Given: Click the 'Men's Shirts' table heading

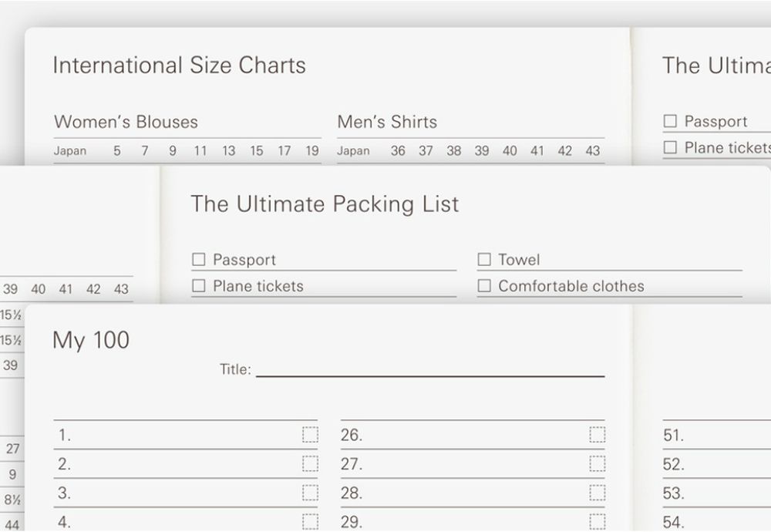Looking at the screenshot, I should click(388, 122).
